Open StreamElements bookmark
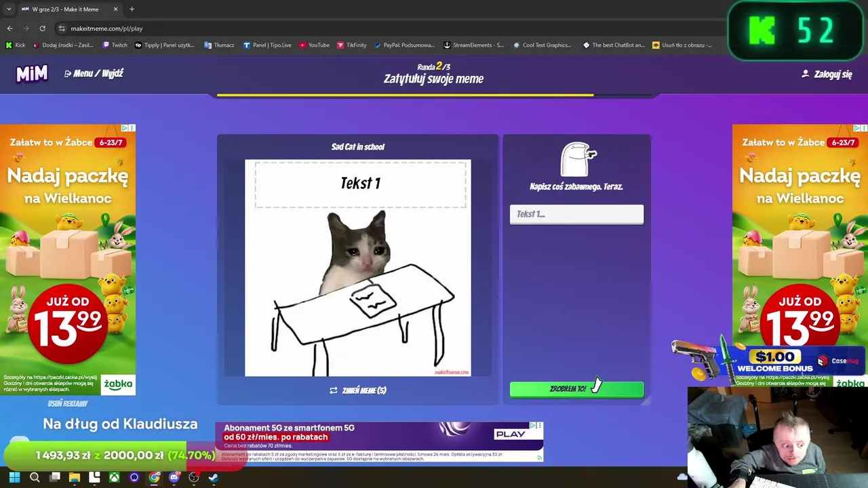The height and width of the screenshot is (488, 868). point(473,45)
